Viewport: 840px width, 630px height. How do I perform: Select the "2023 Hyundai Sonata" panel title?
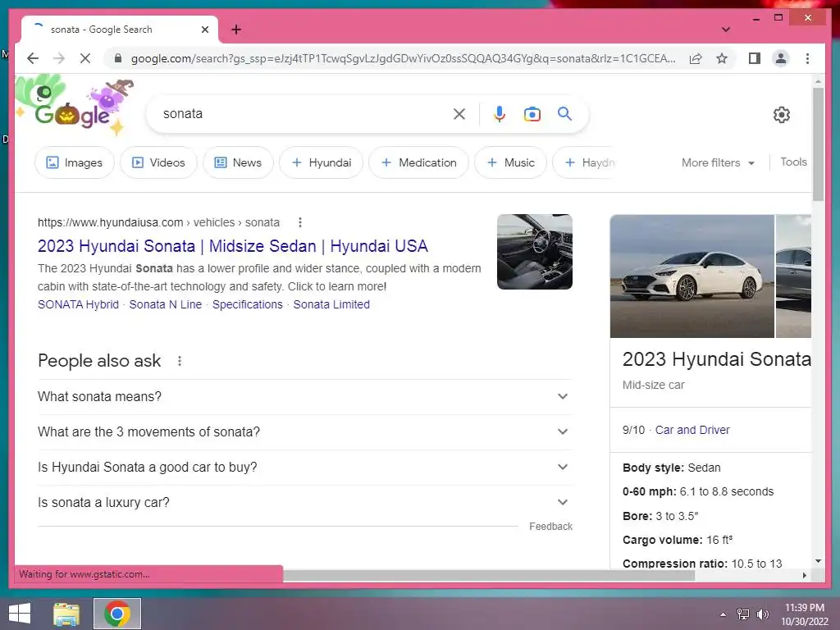(717, 359)
